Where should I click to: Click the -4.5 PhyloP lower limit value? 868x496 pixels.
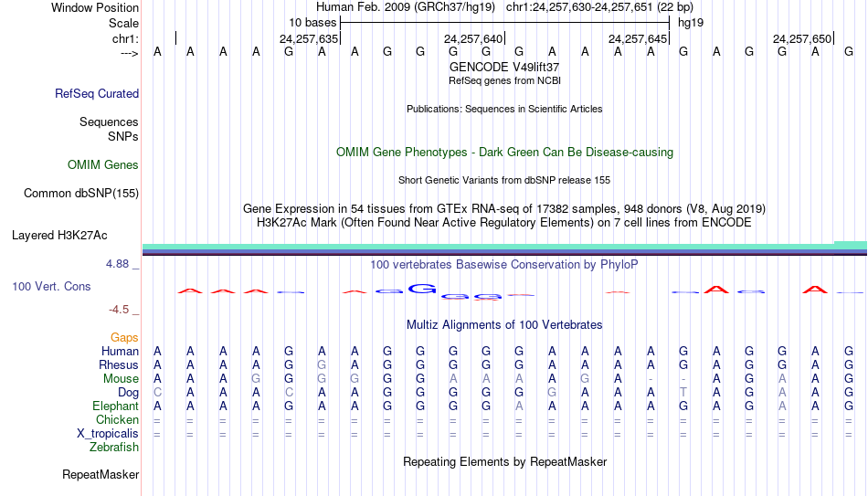coord(119,310)
